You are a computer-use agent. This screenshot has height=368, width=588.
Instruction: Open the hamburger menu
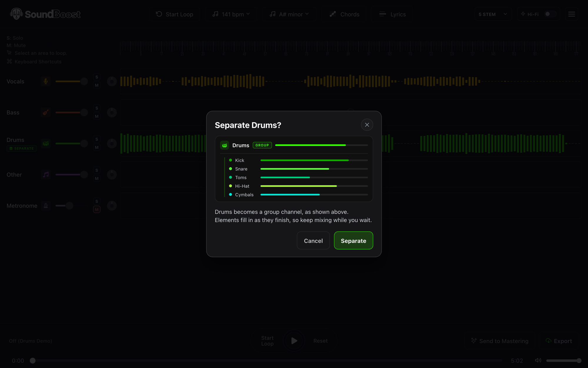click(x=572, y=14)
